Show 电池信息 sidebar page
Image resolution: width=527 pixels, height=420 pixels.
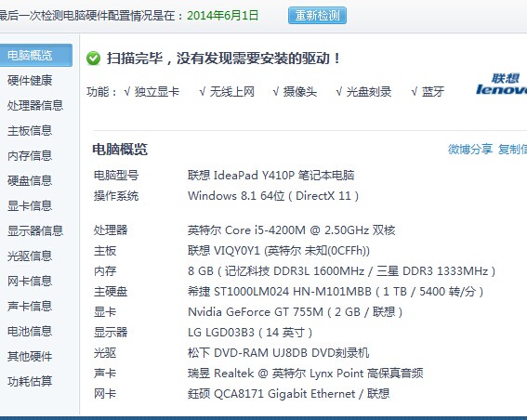pyautogui.click(x=30, y=332)
